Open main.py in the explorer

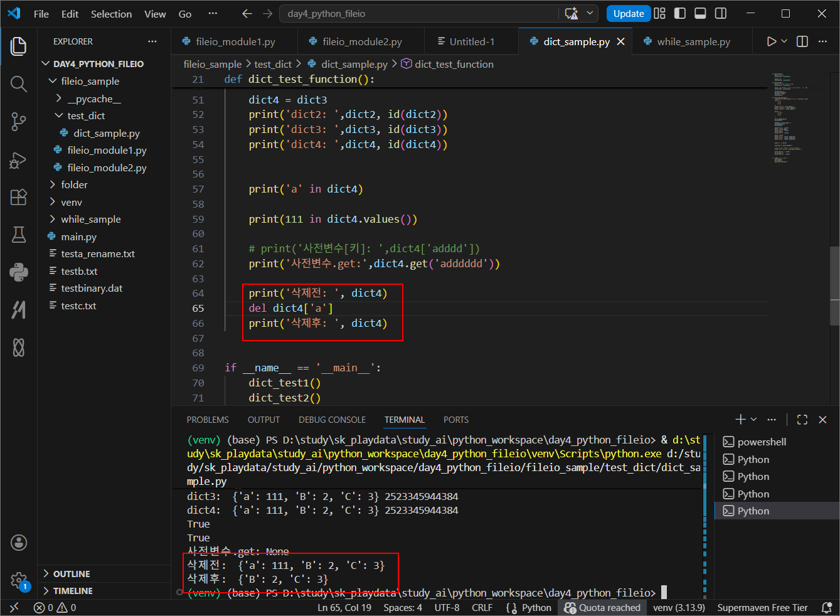pos(104,236)
